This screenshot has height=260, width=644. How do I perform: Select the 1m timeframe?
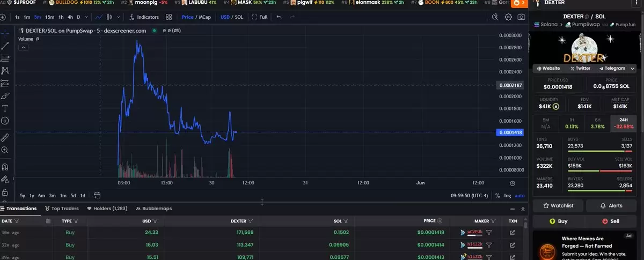(x=27, y=17)
